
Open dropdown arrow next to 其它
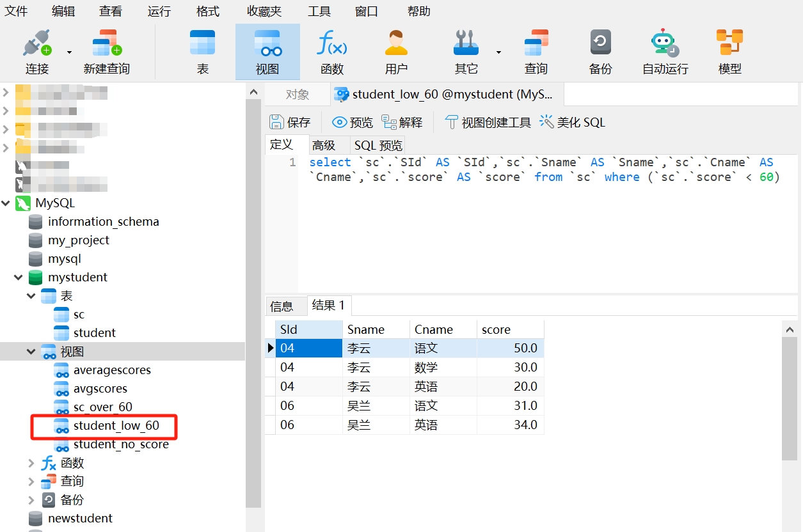coord(498,52)
